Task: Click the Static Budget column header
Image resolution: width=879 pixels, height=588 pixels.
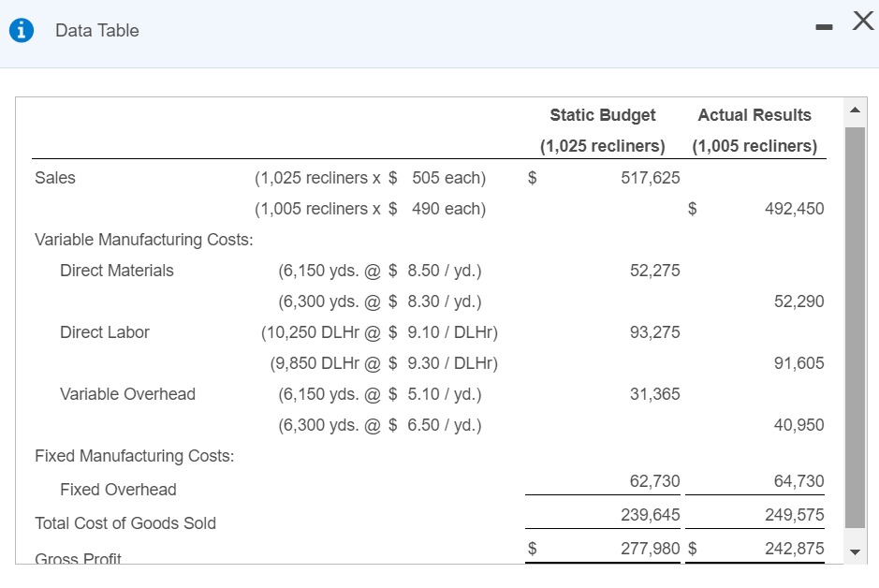Action: pyautogui.click(x=602, y=115)
